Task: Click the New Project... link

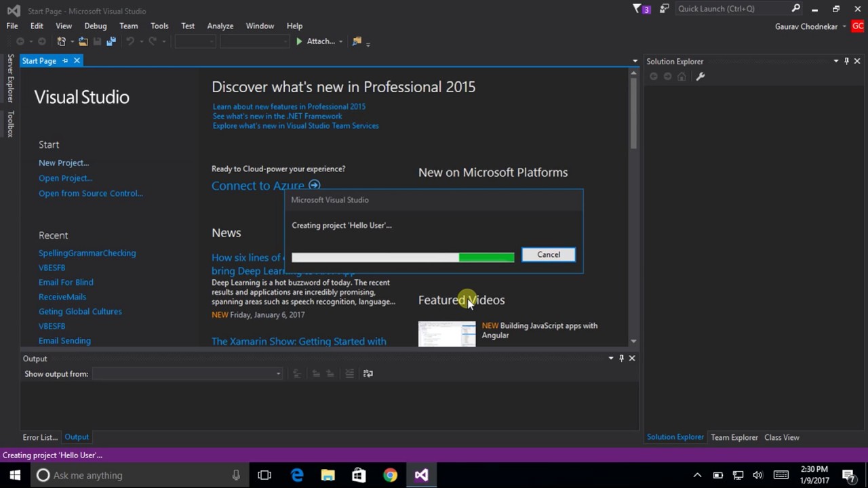Action: (64, 163)
